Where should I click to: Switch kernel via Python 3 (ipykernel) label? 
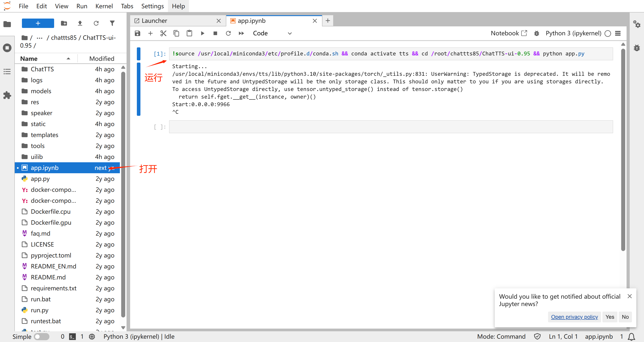point(573,33)
